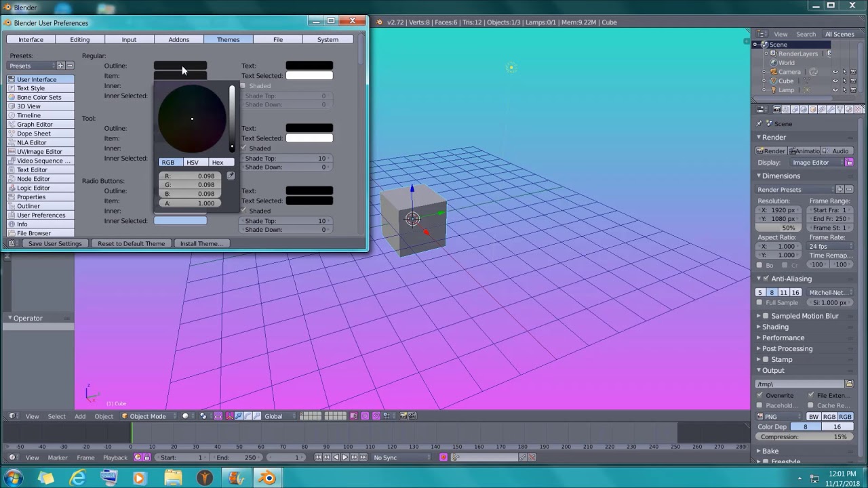The width and height of the screenshot is (868, 488).
Task: Click Save User Settings button
Action: (x=54, y=243)
